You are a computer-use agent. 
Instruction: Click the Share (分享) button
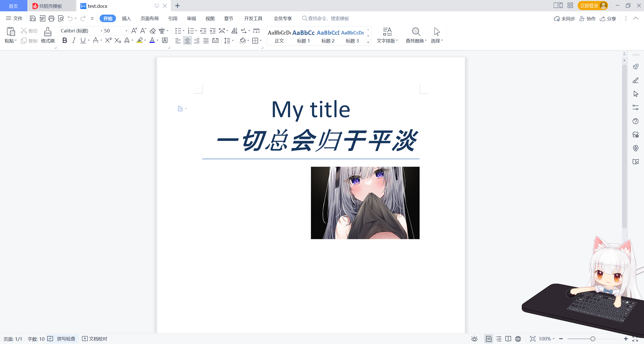coord(608,19)
